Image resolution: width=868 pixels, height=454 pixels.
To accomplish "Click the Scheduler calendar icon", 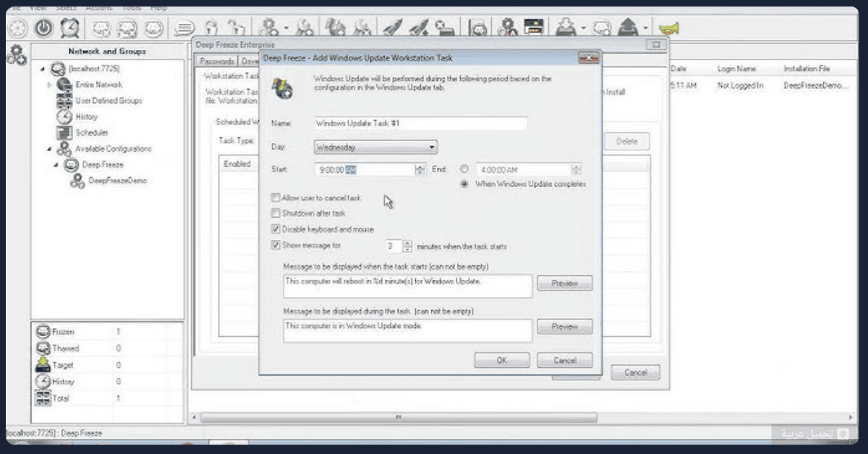I will click(65, 132).
